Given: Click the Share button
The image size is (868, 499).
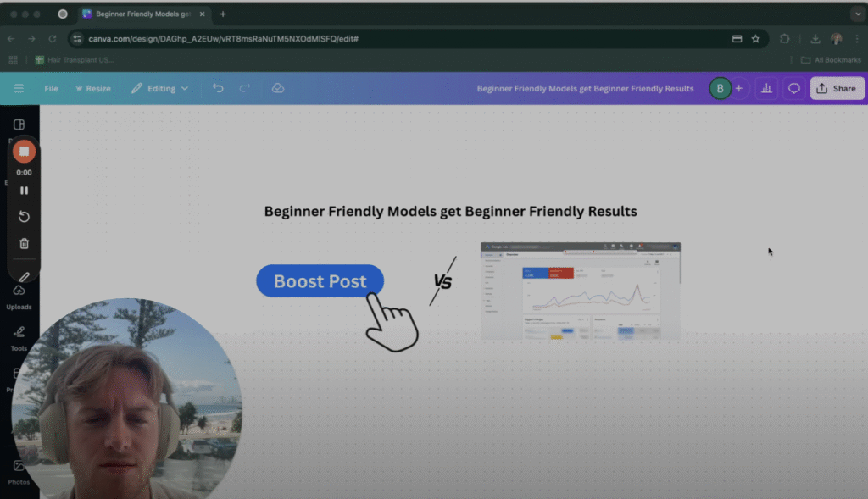Looking at the screenshot, I should click(837, 88).
